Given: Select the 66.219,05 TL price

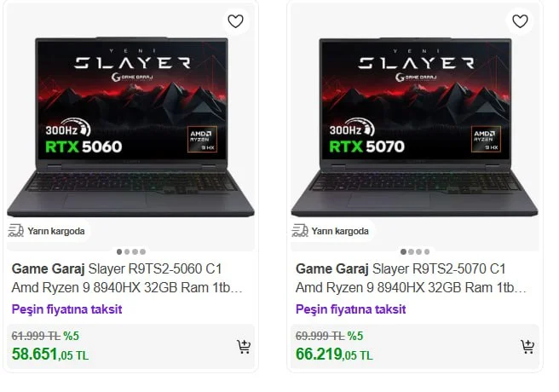Looking at the screenshot, I should (334, 354).
